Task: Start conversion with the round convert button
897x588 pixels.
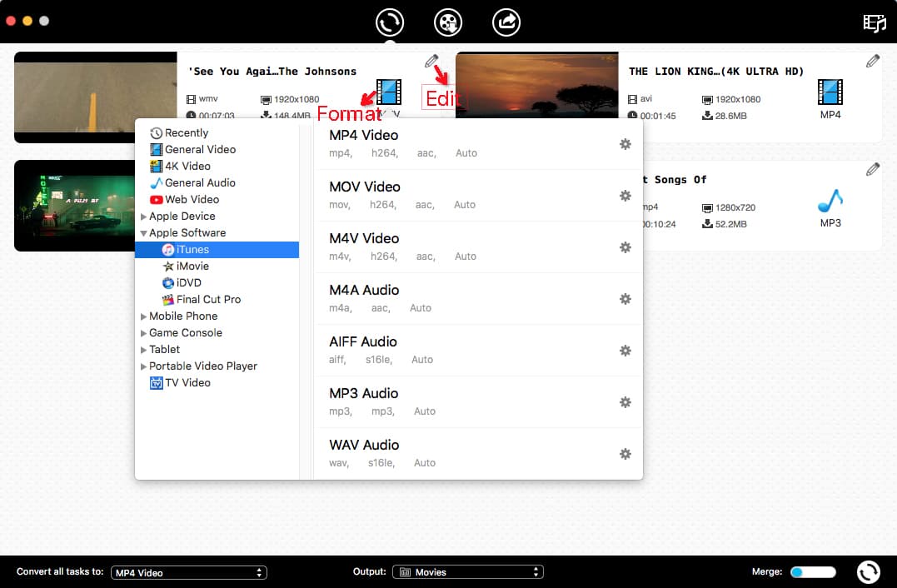Action: click(869, 571)
